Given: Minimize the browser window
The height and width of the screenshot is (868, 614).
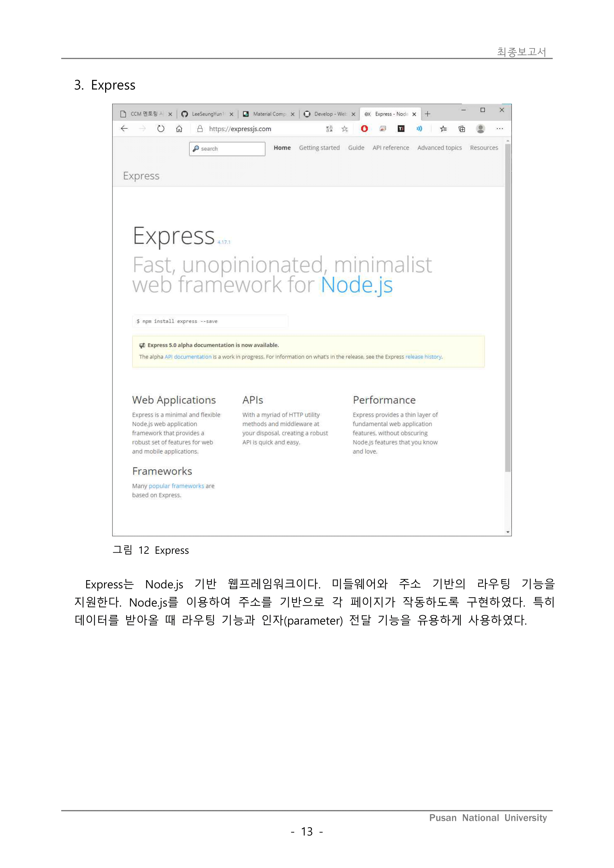Looking at the screenshot, I should click(x=464, y=110).
